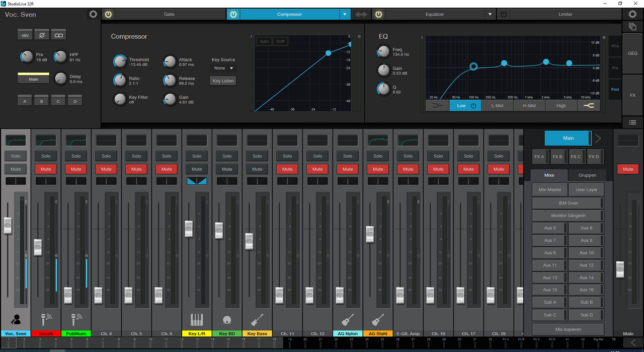The width and height of the screenshot is (644, 352).
Task: Select the L-Mid EQ band tab
Action: pyautogui.click(x=498, y=106)
